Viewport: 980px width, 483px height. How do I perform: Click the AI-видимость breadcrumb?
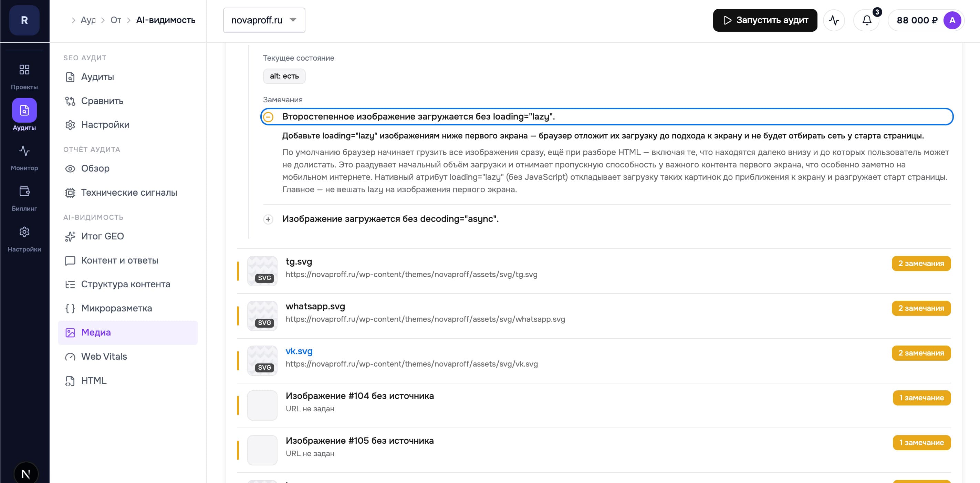coord(166,20)
